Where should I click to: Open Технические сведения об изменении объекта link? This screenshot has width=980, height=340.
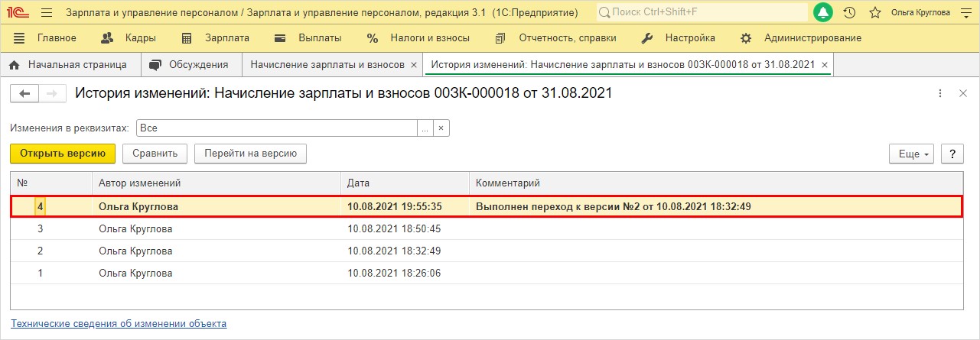point(119,324)
